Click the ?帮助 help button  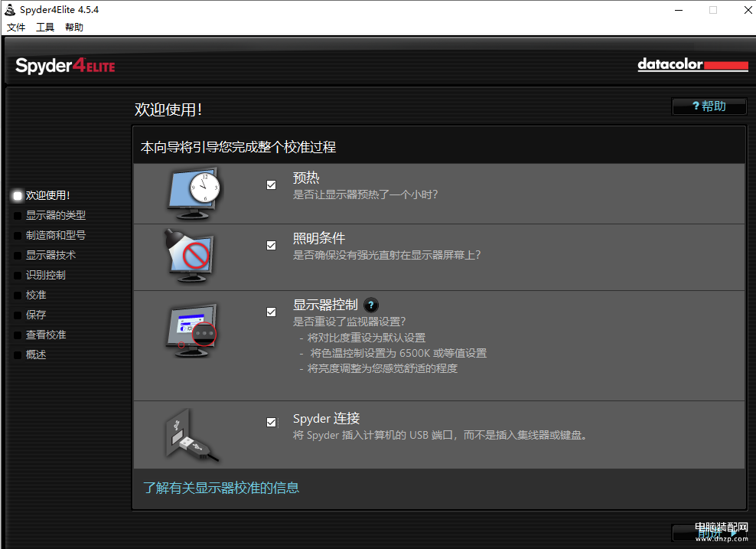tap(709, 106)
